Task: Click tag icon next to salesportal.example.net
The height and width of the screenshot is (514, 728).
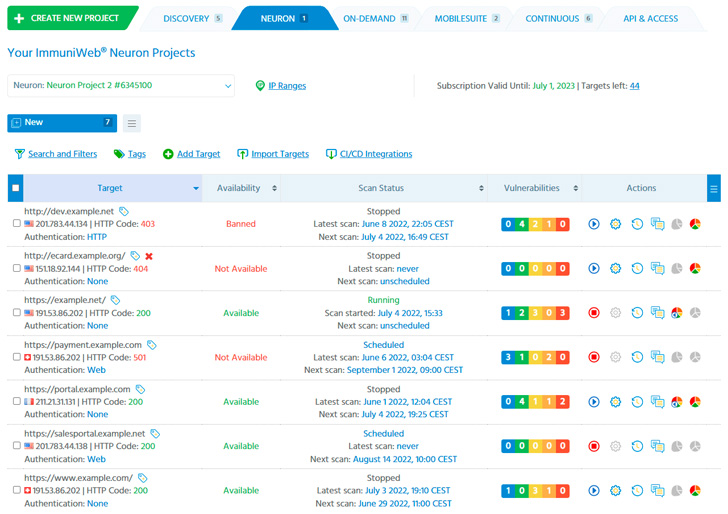Action: click(155, 434)
